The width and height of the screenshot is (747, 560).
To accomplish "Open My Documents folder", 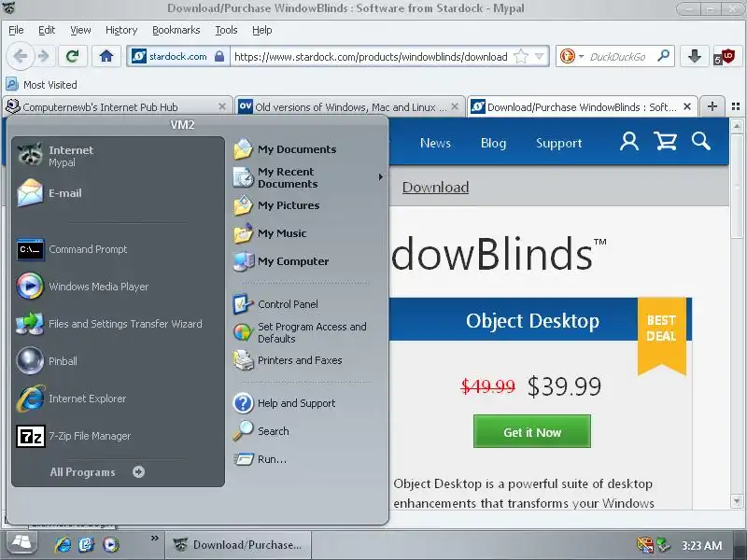I will coord(308,149).
